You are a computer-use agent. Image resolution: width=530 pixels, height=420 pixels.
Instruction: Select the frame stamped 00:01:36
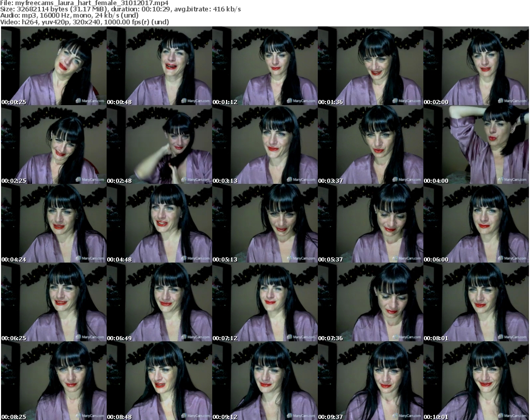[371, 66]
